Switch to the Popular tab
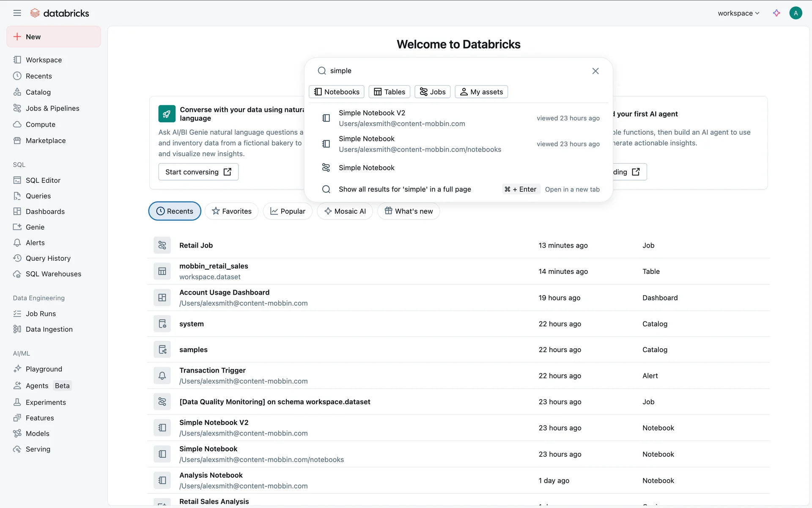Viewport: 812px width, 508px height. (x=288, y=211)
